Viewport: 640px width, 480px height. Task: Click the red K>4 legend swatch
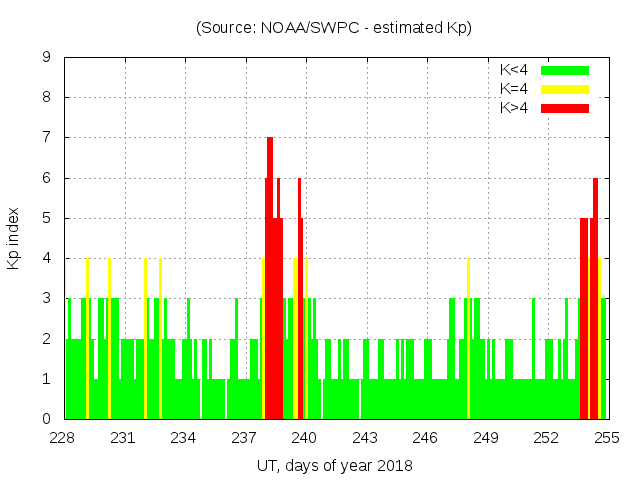(565, 108)
